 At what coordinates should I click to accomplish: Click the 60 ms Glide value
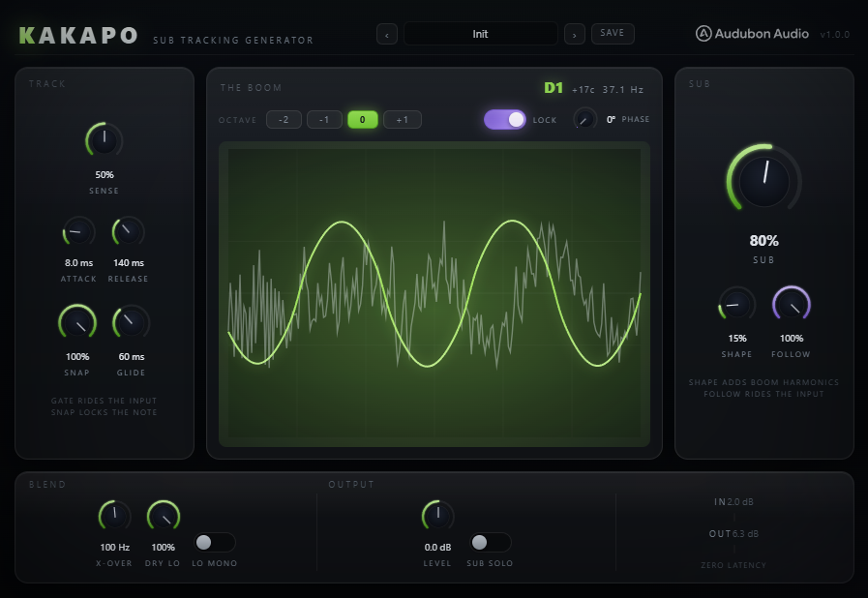[132, 357]
